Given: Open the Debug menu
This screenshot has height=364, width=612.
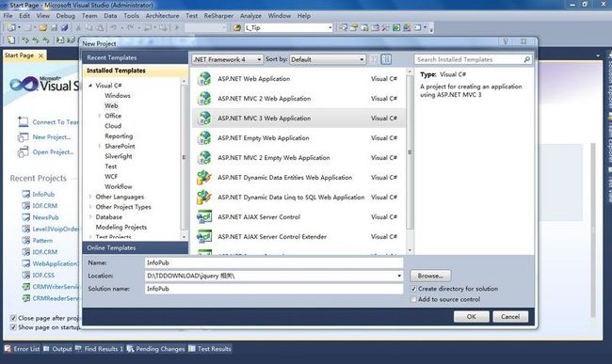Looking at the screenshot, I should [66, 16].
